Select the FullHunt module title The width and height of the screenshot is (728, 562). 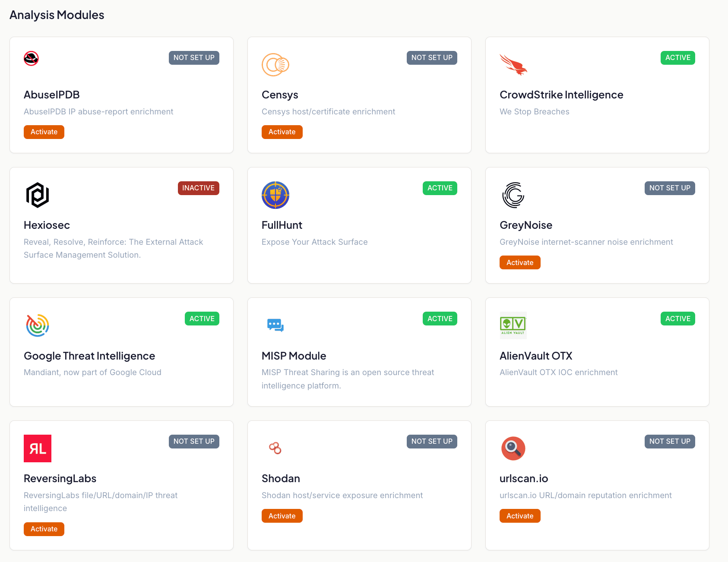pos(282,225)
